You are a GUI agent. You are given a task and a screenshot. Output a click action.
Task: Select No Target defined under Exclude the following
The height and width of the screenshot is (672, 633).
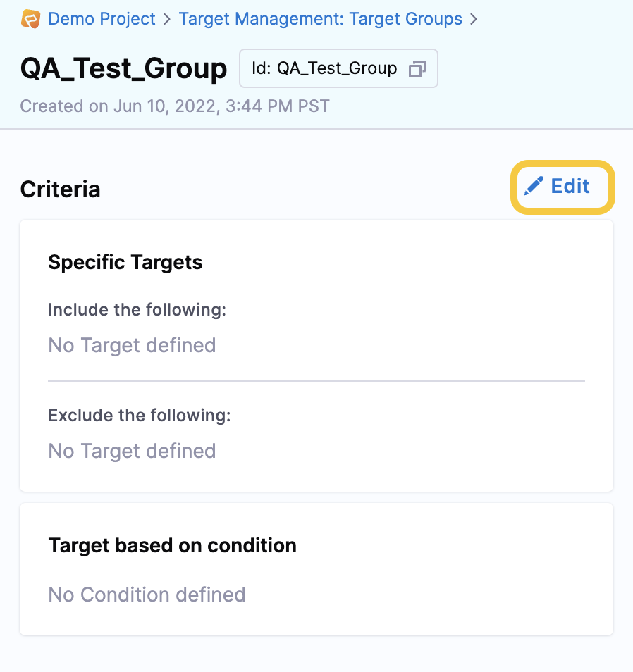pos(132,451)
